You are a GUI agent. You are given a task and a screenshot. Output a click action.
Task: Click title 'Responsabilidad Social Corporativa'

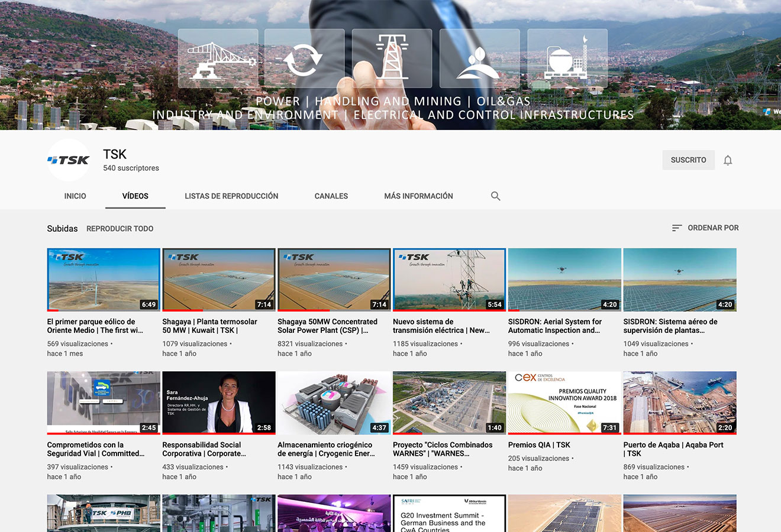tap(204, 449)
